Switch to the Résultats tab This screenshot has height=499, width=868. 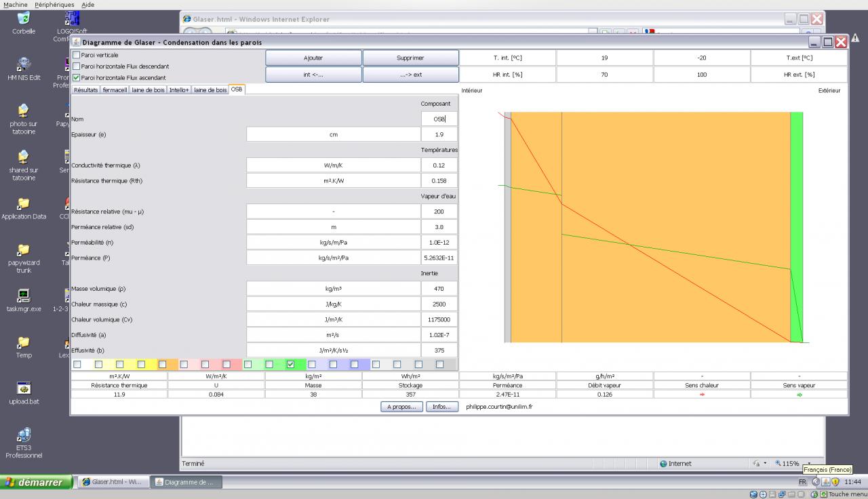point(86,89)
